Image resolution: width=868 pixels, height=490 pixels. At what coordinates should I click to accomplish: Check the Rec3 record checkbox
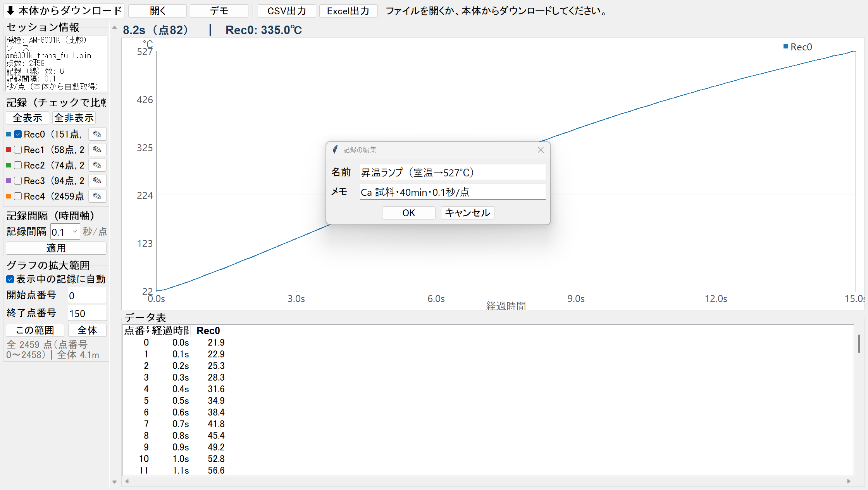18,181
